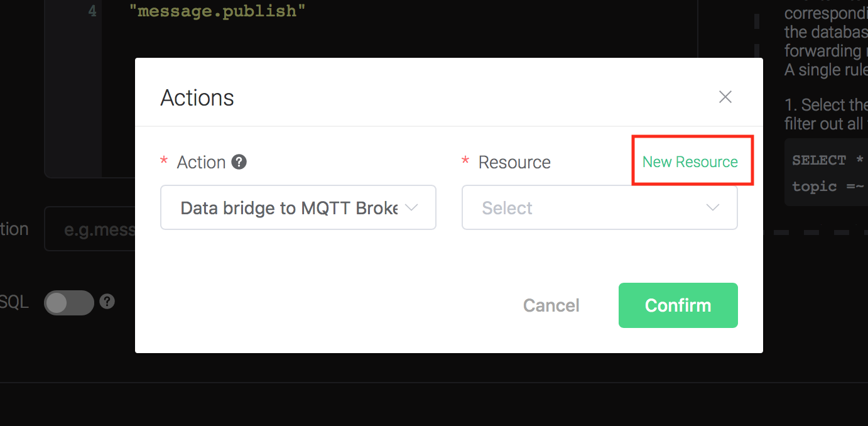Create a New Resource via the green link
This screenshot has width=868, height=426.
pyautogui.click(x=690, y=161)
